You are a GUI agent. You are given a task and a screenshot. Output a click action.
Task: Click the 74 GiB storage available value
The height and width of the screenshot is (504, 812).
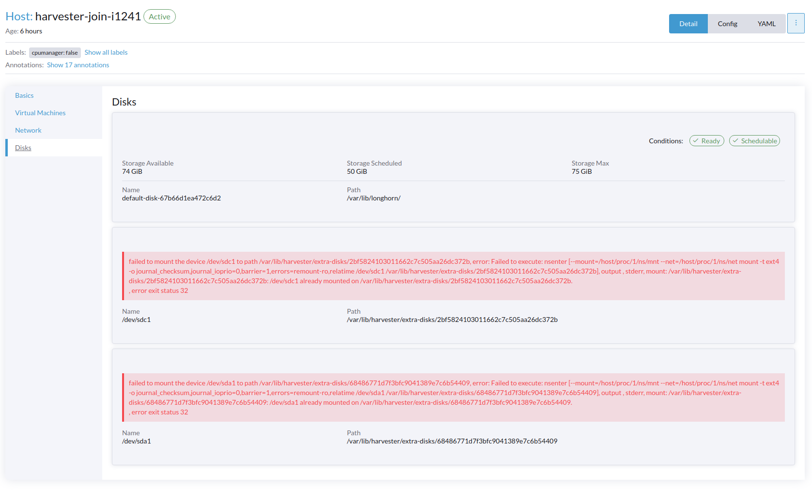coord(132,171)
